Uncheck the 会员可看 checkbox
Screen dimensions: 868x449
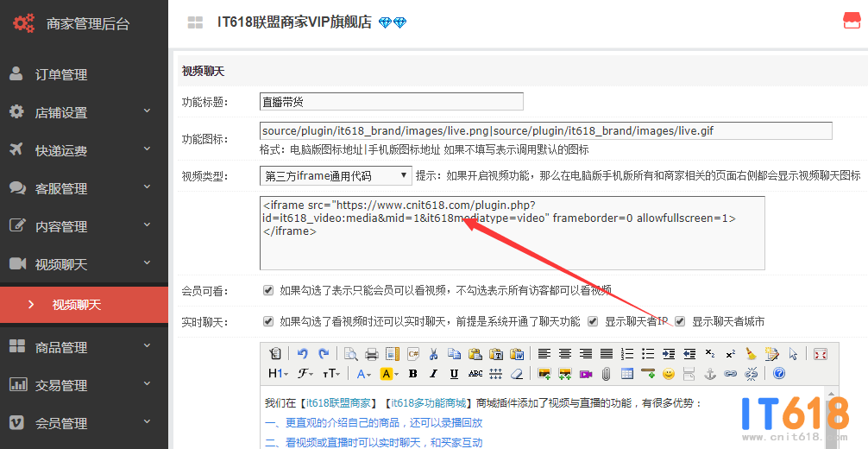(x=268, y=290)
